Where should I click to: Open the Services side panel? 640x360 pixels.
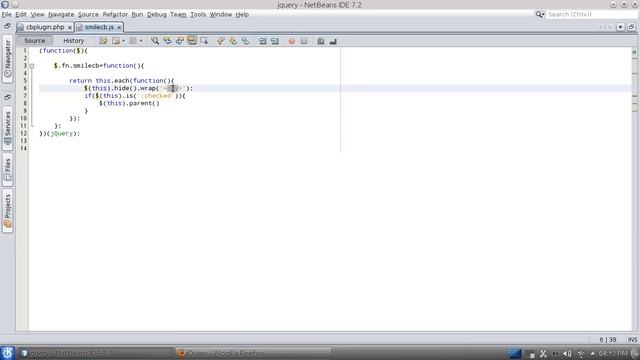7,129
